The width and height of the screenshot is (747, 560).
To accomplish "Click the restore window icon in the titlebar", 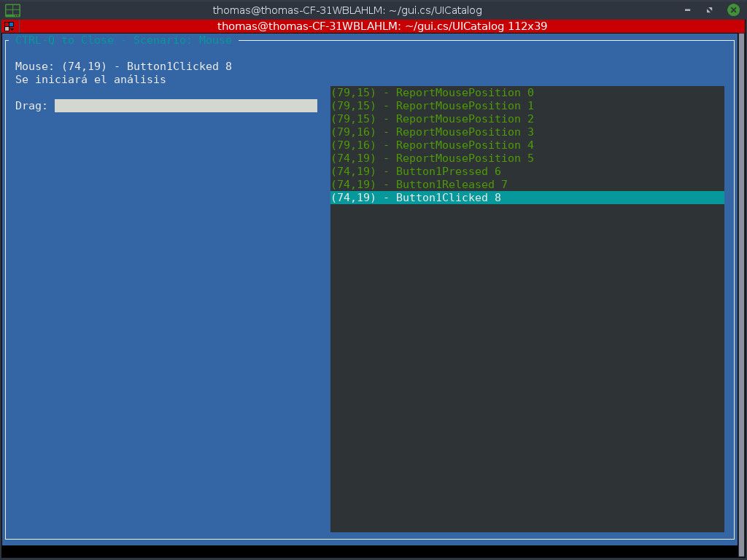I will coord(708,10).
